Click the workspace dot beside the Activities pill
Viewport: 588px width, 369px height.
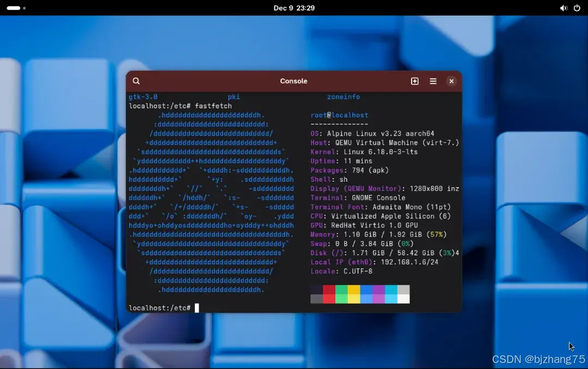pyautogui.click(x=24, y=8)
